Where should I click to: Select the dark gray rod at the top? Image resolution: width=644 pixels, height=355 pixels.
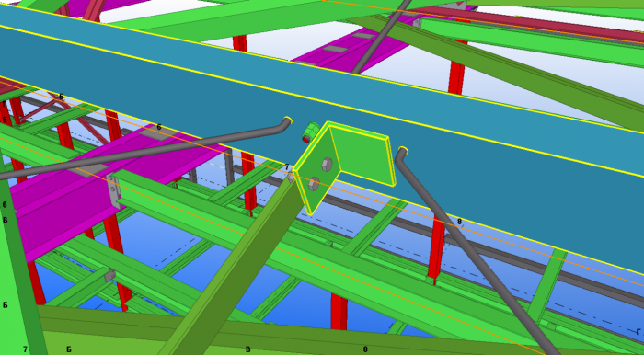click(382, 37)
